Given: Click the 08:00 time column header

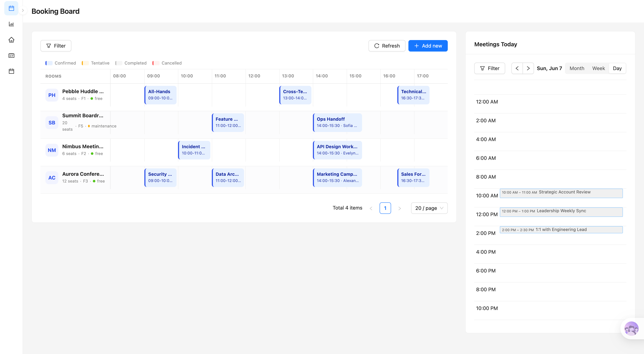Looking at the screenshot, I should click(x=119, y=76).
